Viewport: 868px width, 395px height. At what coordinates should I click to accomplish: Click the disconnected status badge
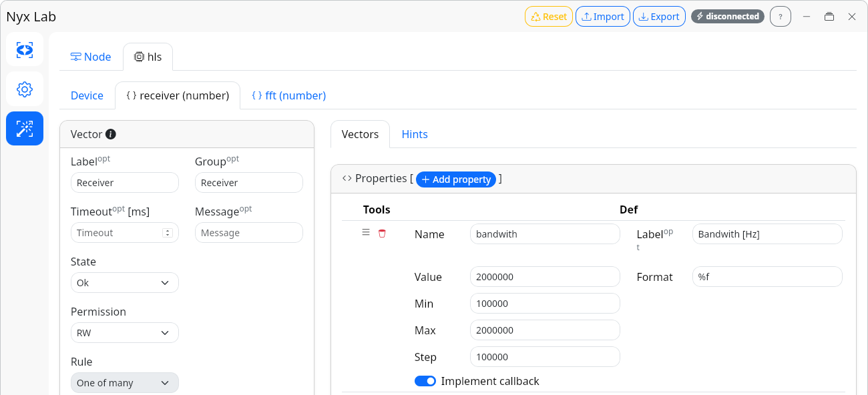tap(727, 17)
